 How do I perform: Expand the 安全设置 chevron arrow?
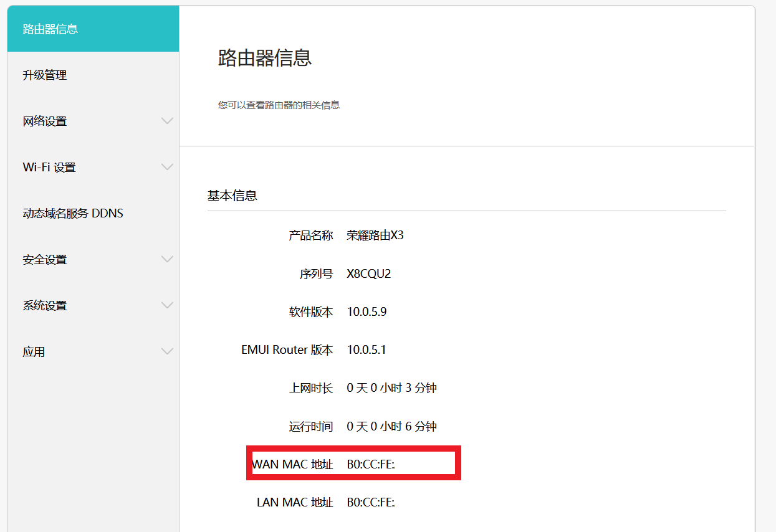[x=167, y=259]
